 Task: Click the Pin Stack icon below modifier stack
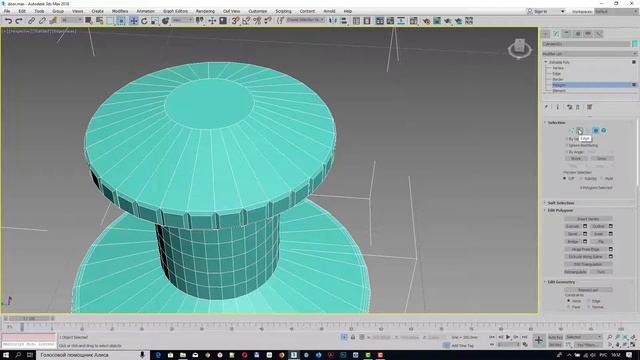(547, 107)
